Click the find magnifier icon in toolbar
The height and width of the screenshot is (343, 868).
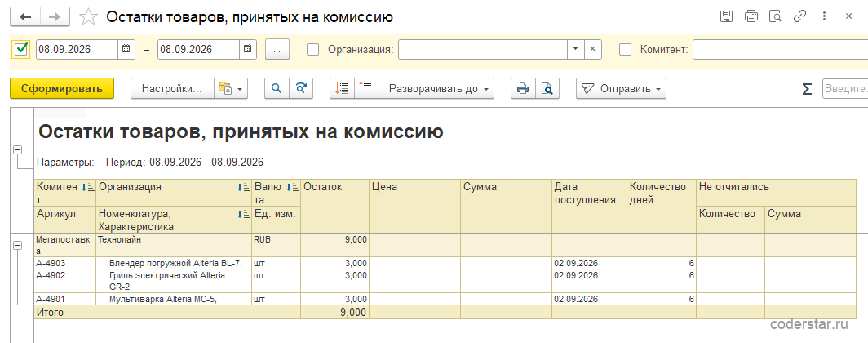[x=277, y=88]
